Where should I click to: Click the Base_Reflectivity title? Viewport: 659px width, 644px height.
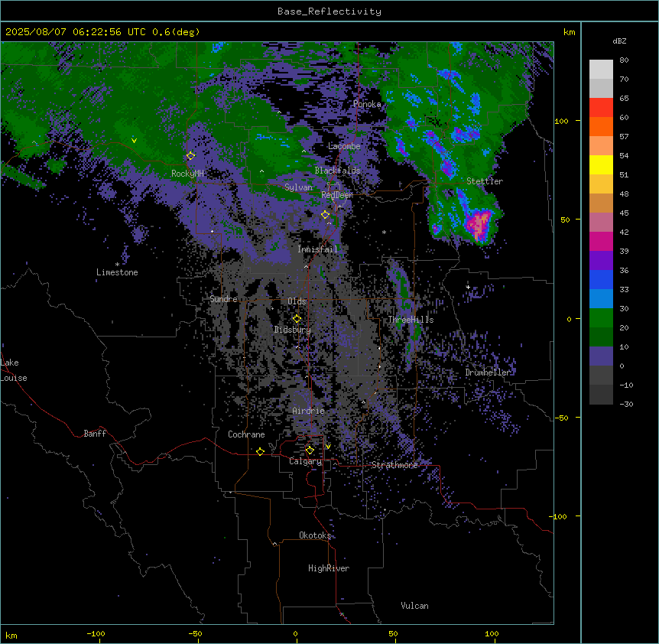[x=329, y=11]
